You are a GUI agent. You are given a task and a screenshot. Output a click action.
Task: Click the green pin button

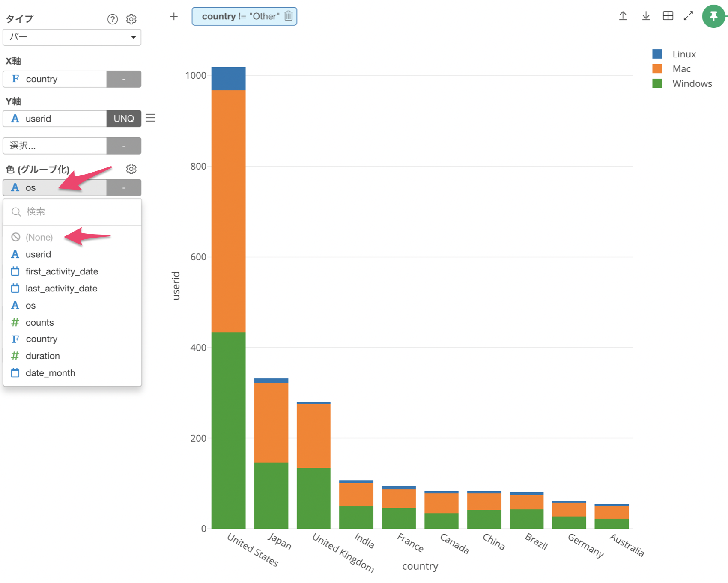[713, 16]
